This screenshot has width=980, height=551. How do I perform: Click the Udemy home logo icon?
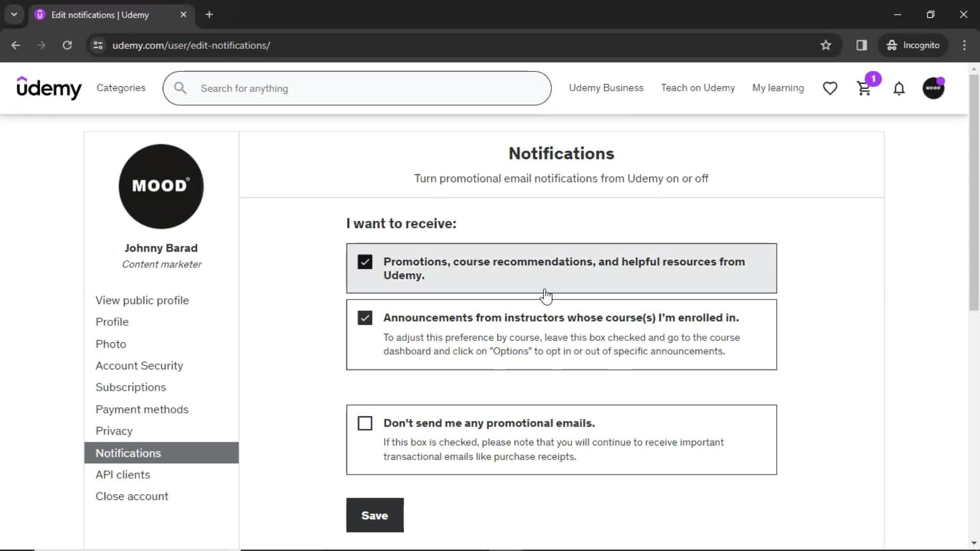tap(48, 88)
